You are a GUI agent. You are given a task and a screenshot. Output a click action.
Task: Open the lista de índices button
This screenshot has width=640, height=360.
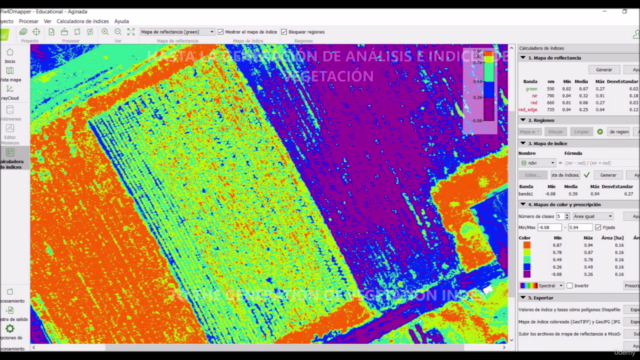[565, 175]
